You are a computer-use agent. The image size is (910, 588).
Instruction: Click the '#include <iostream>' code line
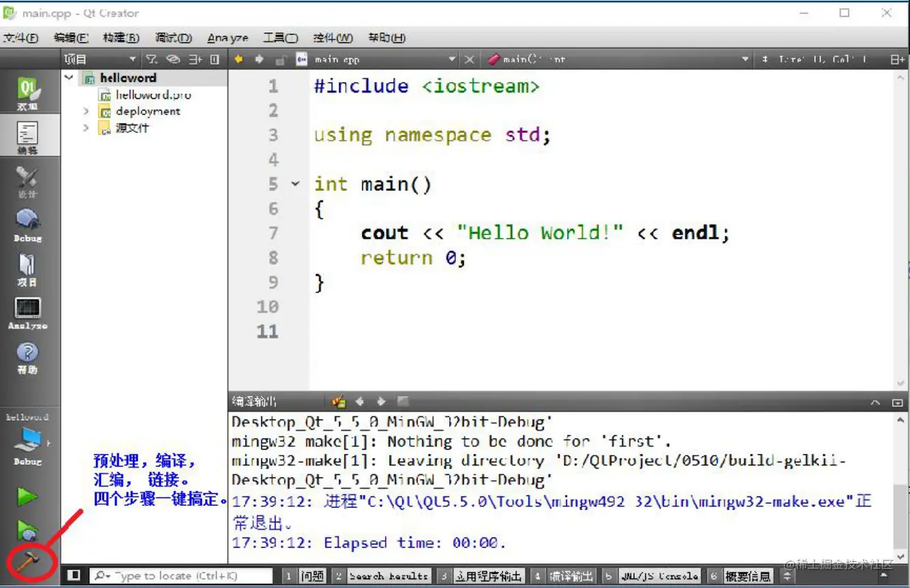coord(426,86)
